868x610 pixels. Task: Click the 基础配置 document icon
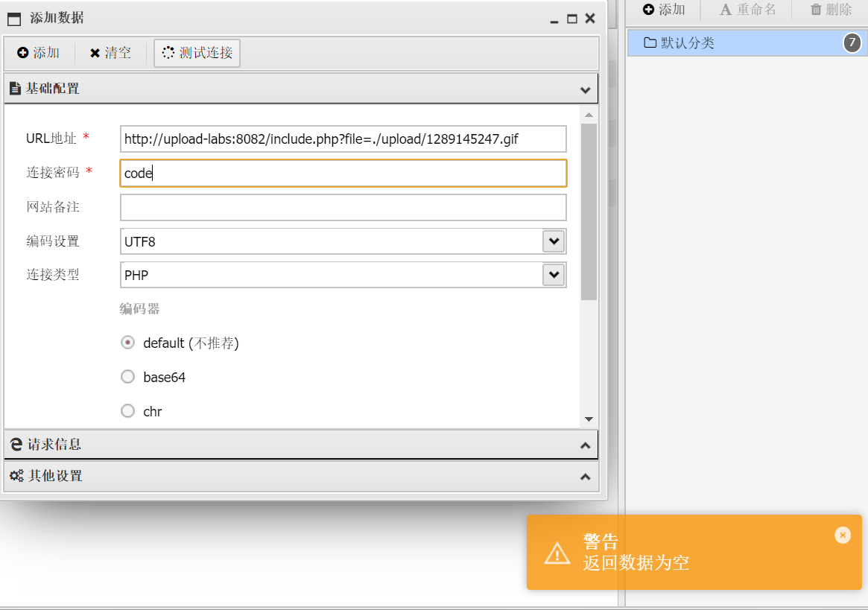coord(16,89)
